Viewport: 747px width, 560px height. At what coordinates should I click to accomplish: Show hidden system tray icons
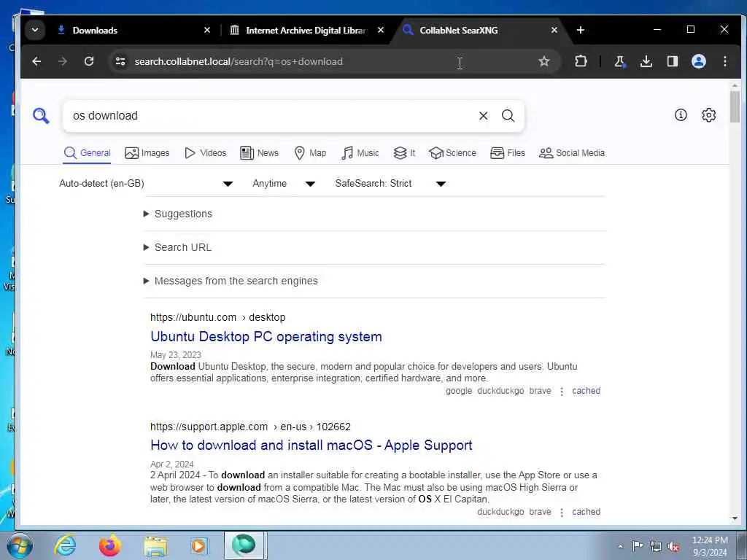620,546
